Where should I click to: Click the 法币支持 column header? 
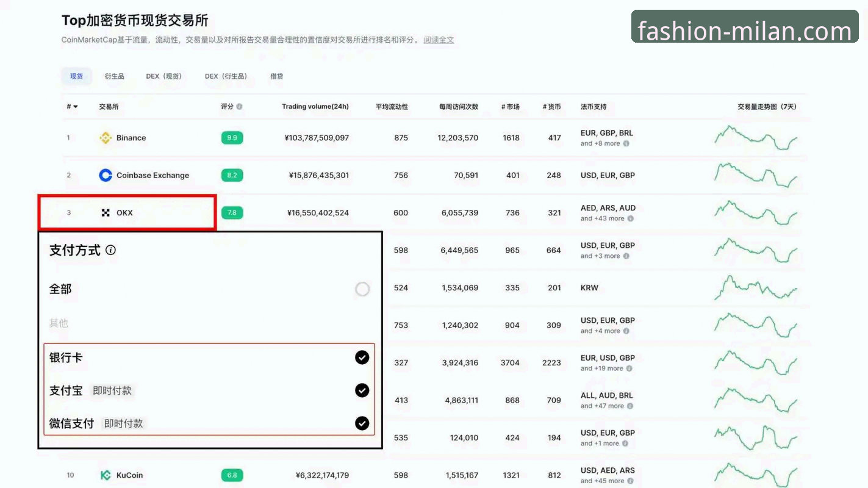pos(594,107)
